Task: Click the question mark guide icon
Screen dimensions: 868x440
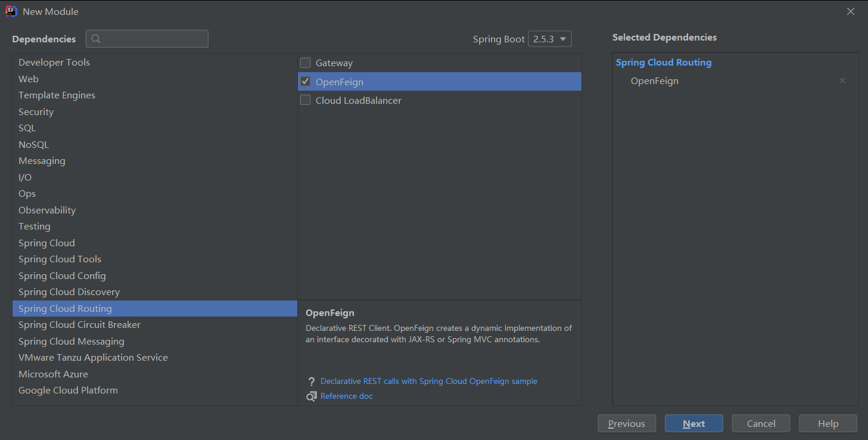Action: 311,382
